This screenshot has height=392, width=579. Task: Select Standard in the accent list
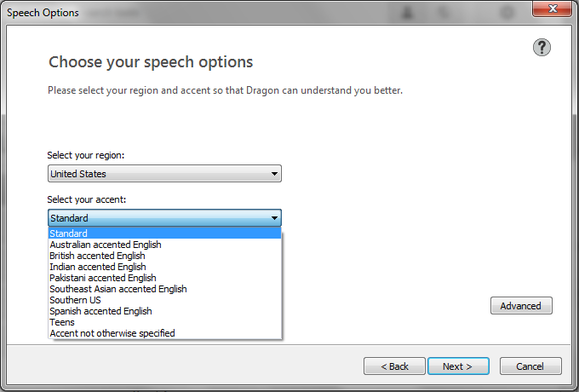[x=165, y=233]
